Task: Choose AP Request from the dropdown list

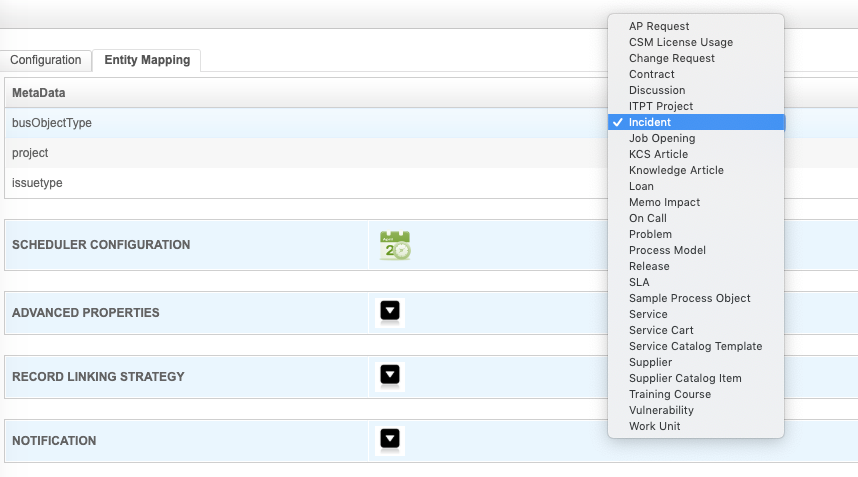Action: pos(696,26)
